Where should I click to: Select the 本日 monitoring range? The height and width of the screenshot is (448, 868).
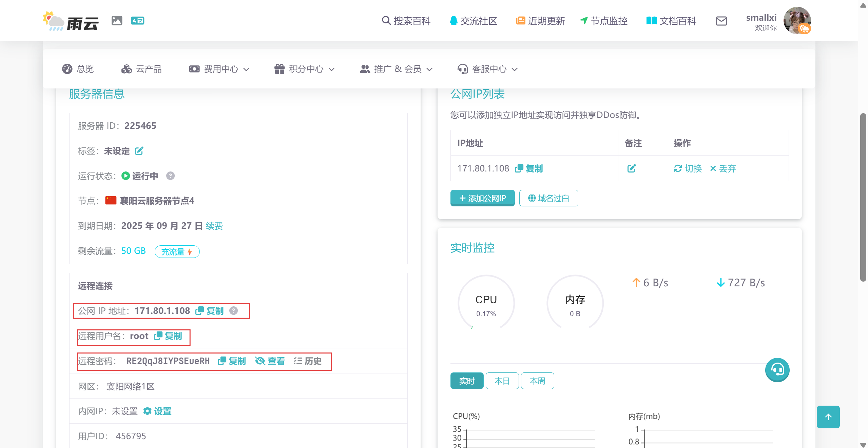[x=502, y=381]
